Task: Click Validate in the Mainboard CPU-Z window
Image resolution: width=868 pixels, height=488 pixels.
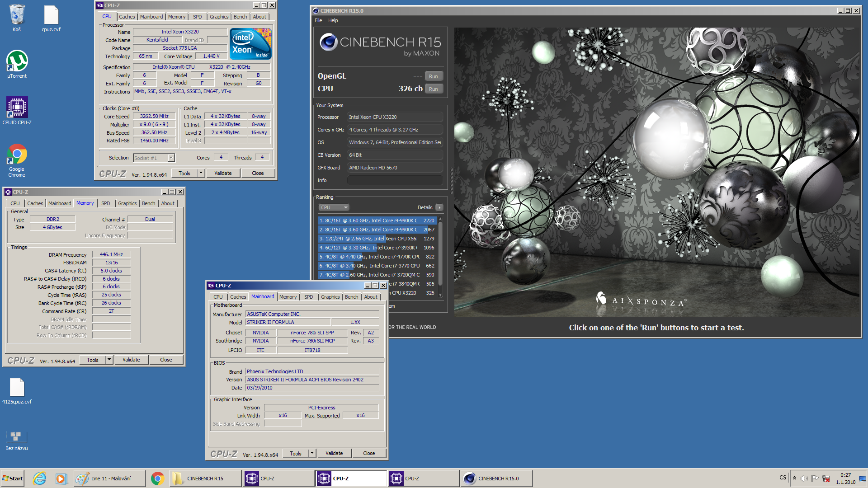Action: (x=334, y=453)
